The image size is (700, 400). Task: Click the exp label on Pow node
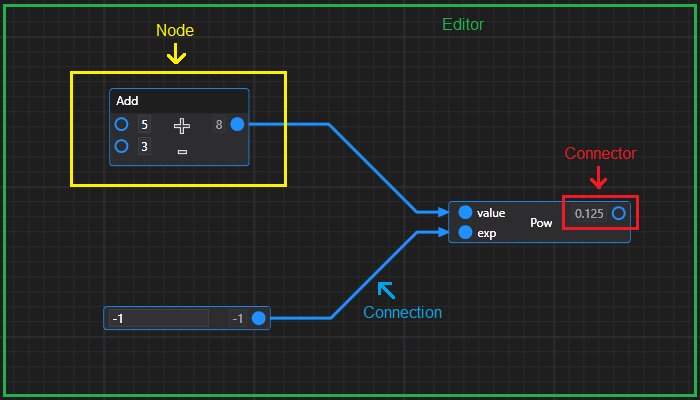[x=487, y=233]
